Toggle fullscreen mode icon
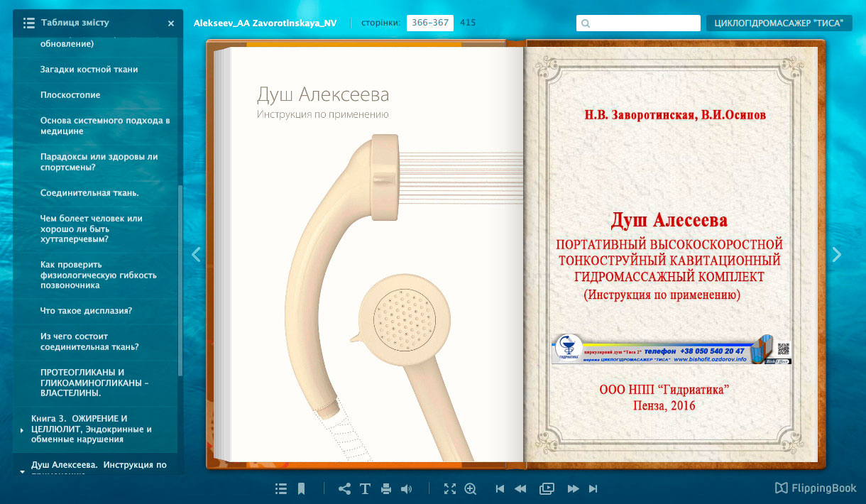This screenshot has height=504, width=866. tap(449, 488)
